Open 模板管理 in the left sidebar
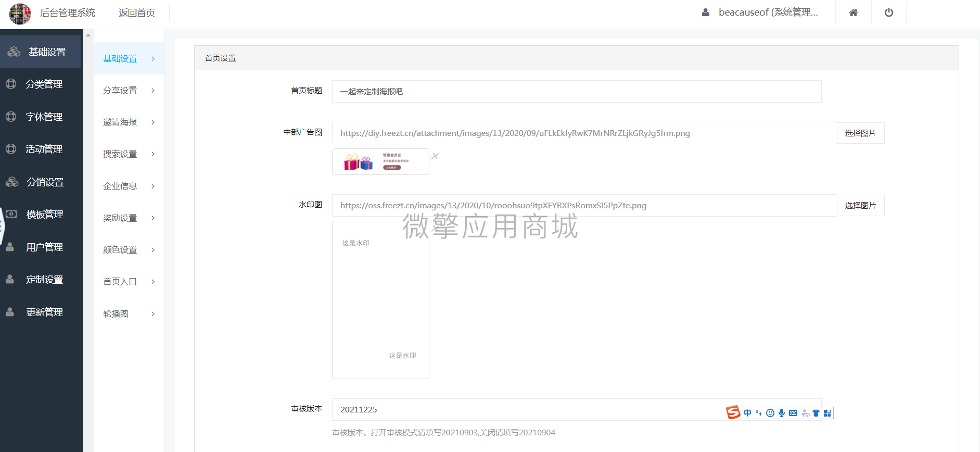The width and height of the screenshot is (980, 452). pos(44,215)
